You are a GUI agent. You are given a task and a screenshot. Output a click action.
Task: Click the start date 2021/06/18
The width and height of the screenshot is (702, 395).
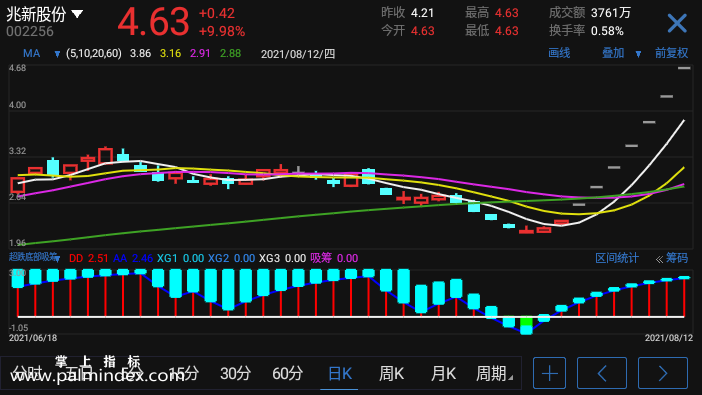(33, 338)
